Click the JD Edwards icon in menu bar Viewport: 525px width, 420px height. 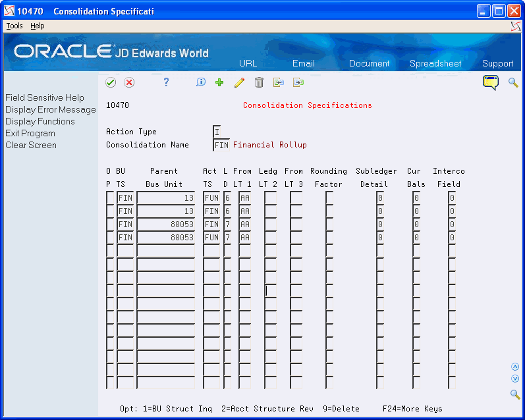516,26
